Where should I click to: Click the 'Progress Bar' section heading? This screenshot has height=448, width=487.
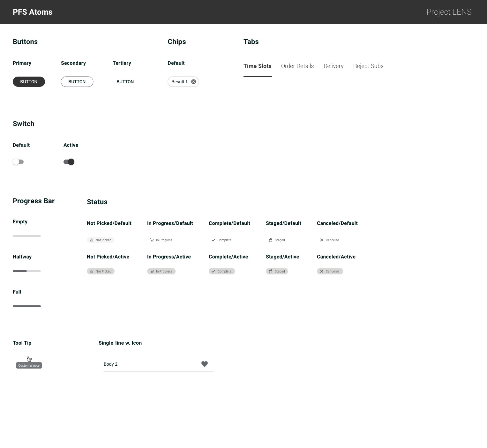[34, 201]
